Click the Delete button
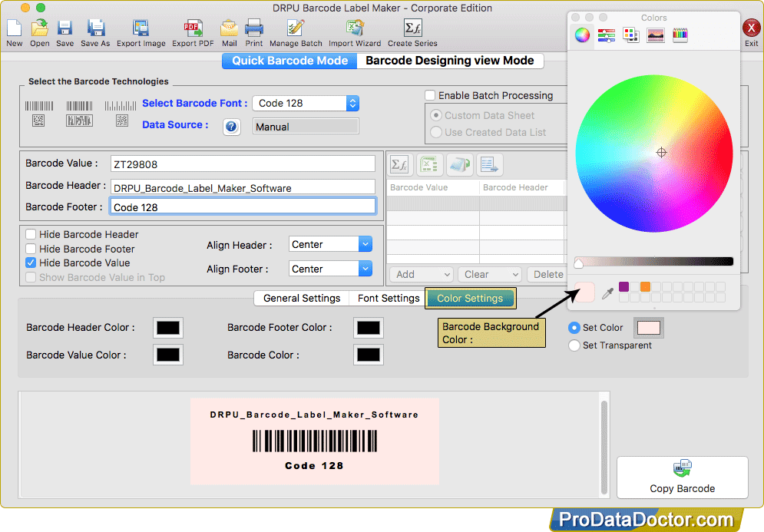 point(547,274)
